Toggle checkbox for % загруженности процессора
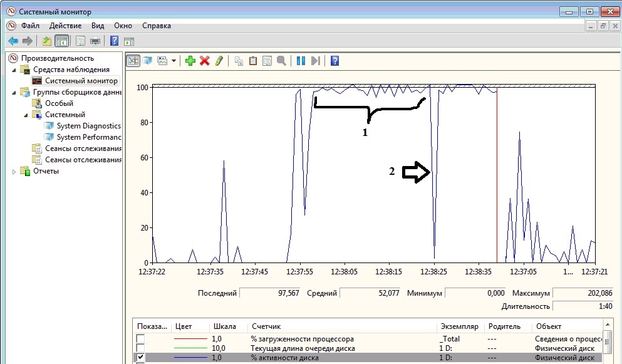The width and height of the screenshot is (622, 364). pyautogui.click(x=140, y=338)
